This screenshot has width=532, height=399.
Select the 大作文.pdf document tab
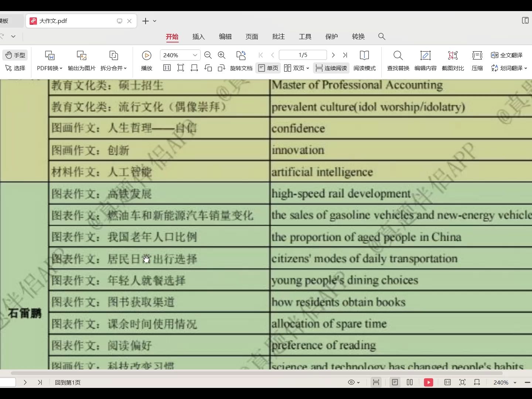click(x=81, y=21)
